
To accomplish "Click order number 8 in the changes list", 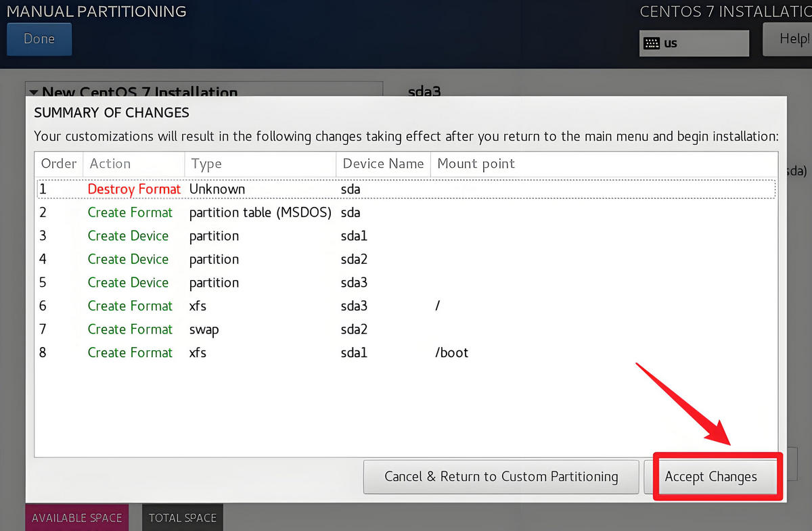I will pyautogui.click(x=43, y=352).
